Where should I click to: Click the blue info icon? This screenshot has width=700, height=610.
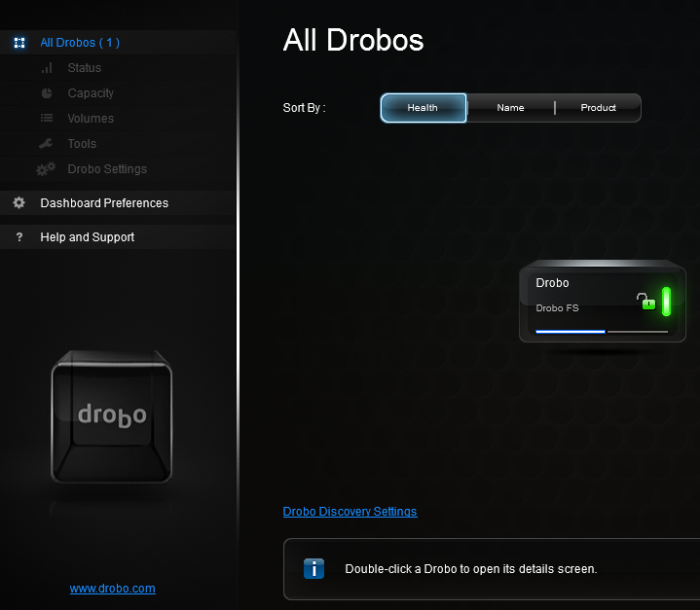[x=313, y=569]
